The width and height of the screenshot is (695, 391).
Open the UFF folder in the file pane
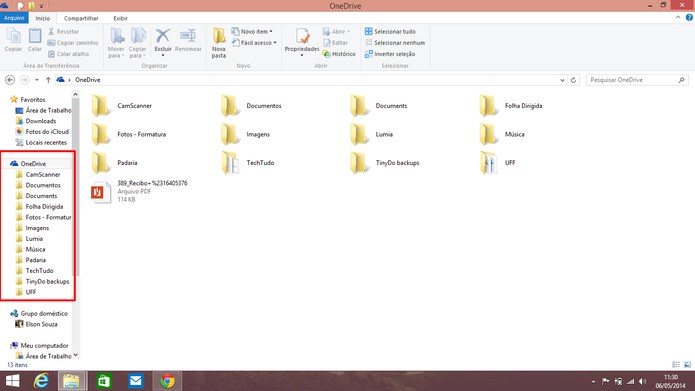click(497, 163)
